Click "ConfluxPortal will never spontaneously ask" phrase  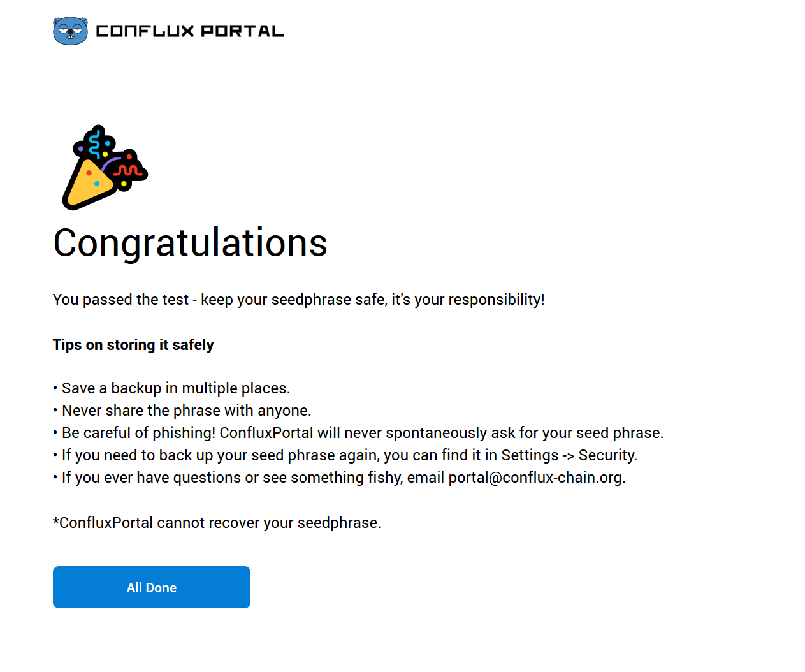(x=364, y=433)
